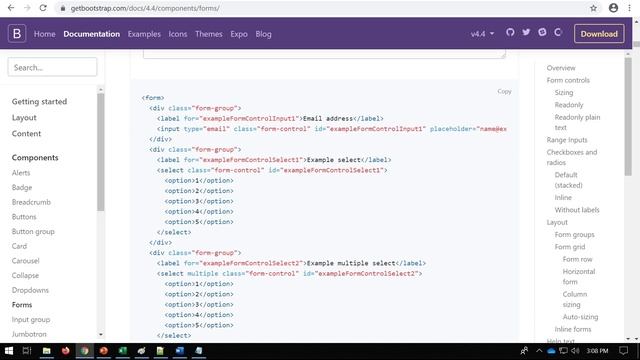Open Buttons docs in sidebar
The width and height of the screenshot is (640, 360).
pyautogui.click(x=24, y=217)
